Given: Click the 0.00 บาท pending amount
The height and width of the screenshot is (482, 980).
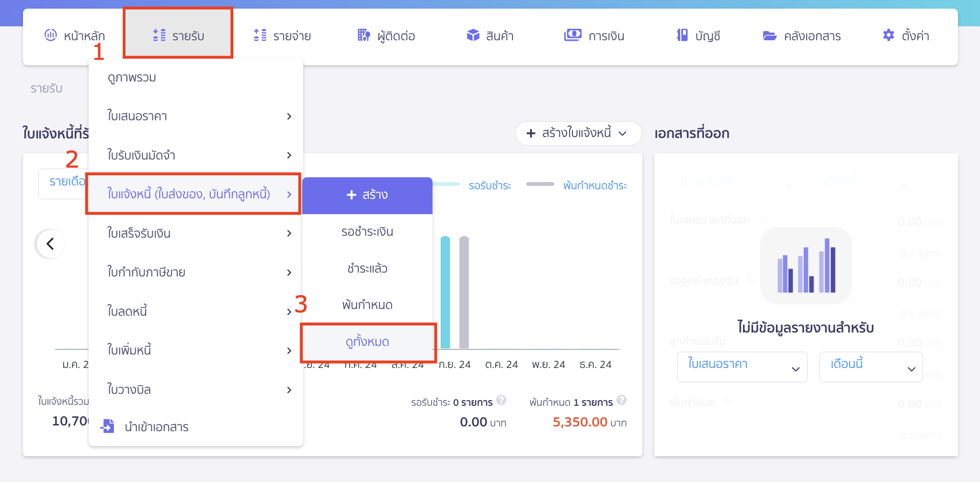Looking at the screenshot, I should point(483,422).
